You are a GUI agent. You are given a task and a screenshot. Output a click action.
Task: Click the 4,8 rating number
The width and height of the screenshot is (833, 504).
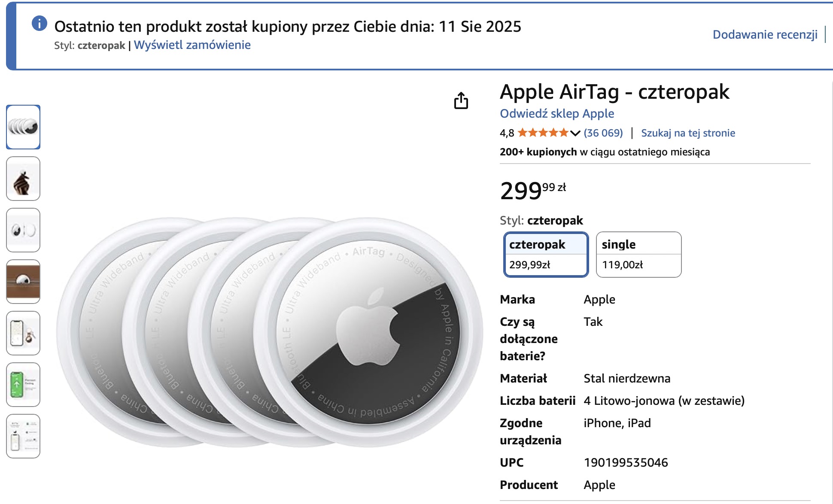[507, 133]
